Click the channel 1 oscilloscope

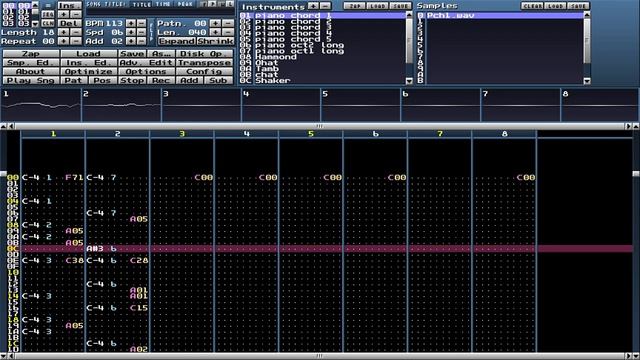tap(41, 105)
